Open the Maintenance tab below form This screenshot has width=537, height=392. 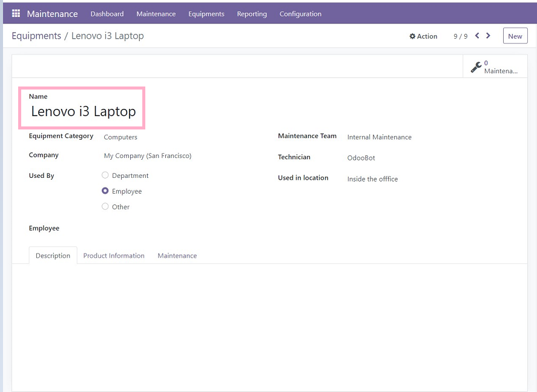[177, 255]
